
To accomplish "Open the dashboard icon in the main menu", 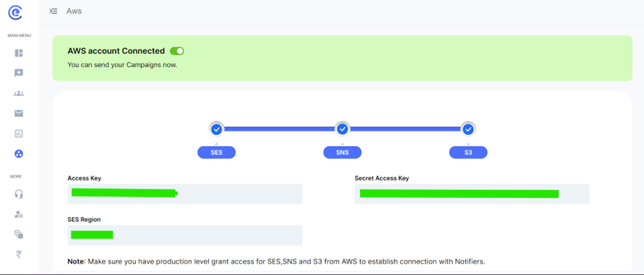I will 18,53.
